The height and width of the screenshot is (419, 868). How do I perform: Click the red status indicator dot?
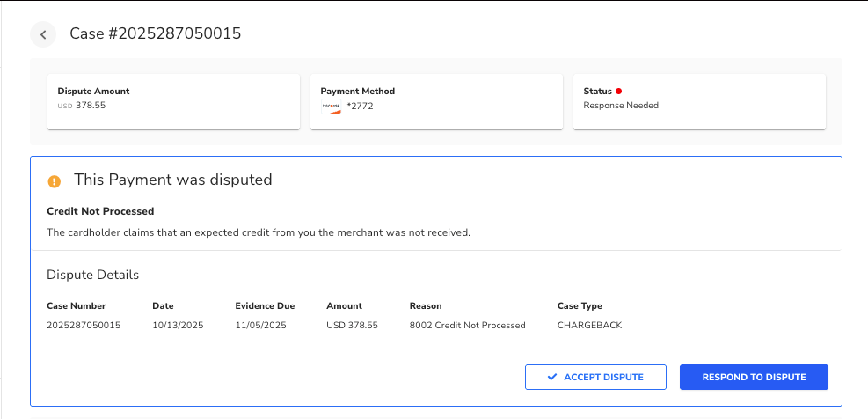point(619,91)
